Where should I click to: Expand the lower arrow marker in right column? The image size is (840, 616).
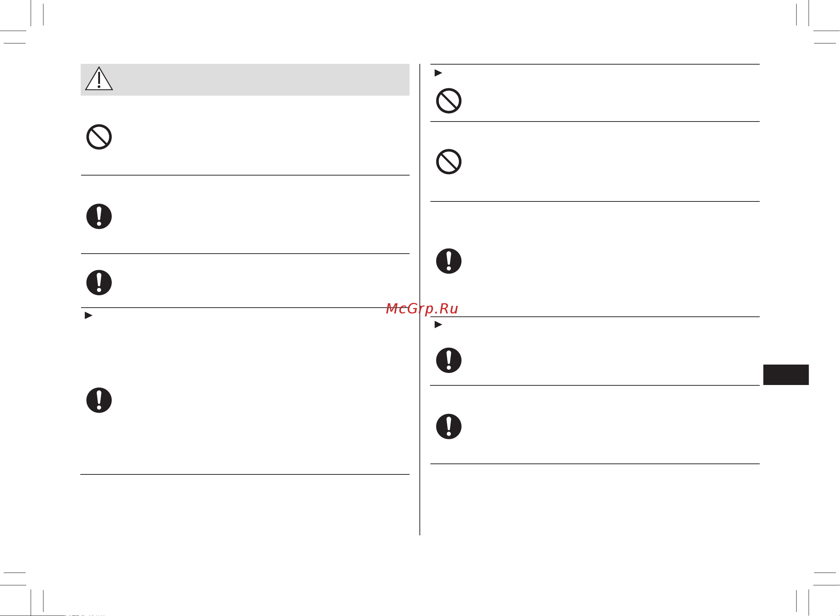[438, 325]
